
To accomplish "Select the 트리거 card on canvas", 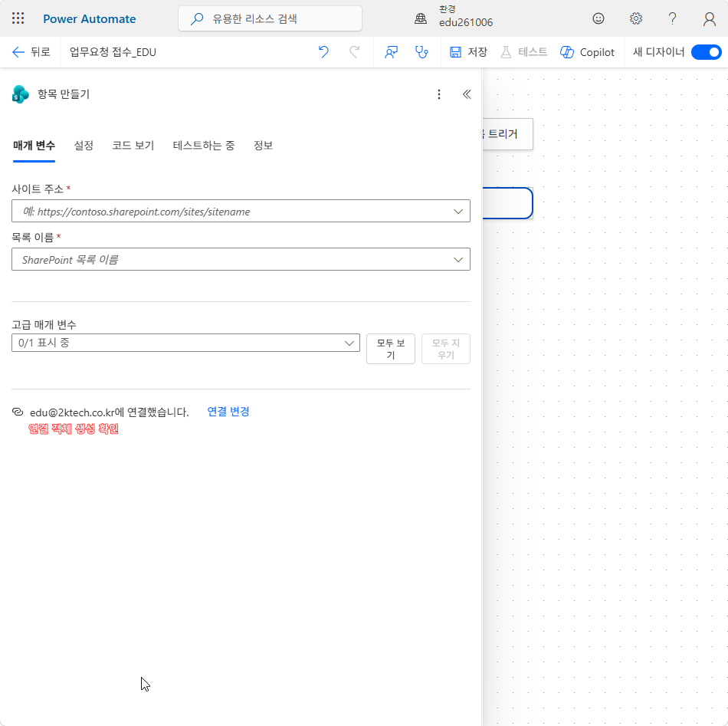I will 507,133.
